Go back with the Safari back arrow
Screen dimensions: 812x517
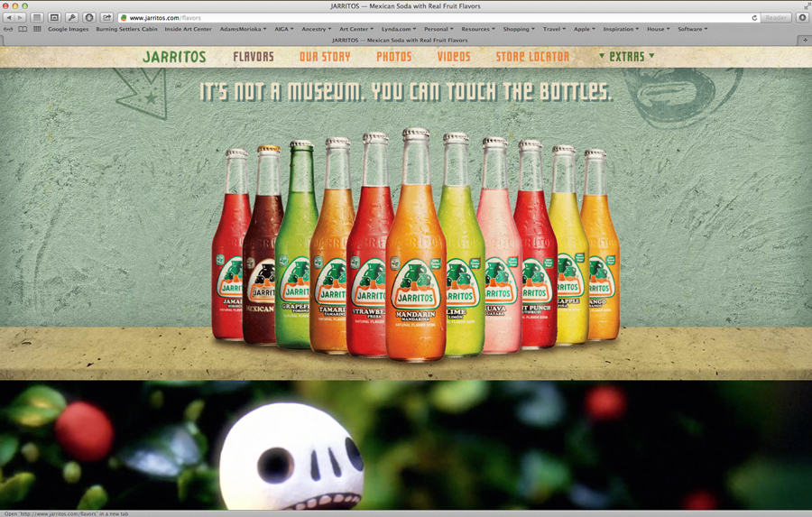[x=9, y=18]
